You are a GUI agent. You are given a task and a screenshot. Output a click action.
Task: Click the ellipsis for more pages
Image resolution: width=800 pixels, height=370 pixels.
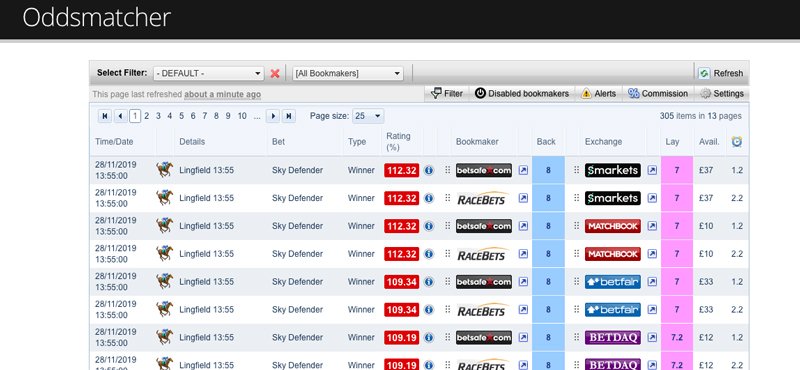click(257, 116)
